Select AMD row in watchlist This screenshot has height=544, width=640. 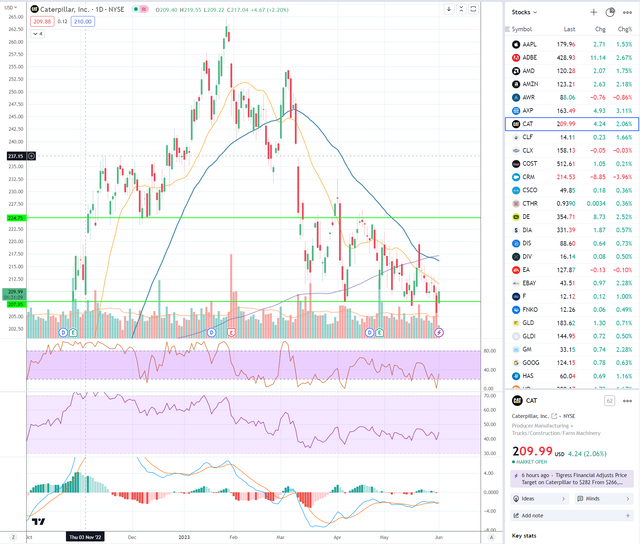point(572,71)
